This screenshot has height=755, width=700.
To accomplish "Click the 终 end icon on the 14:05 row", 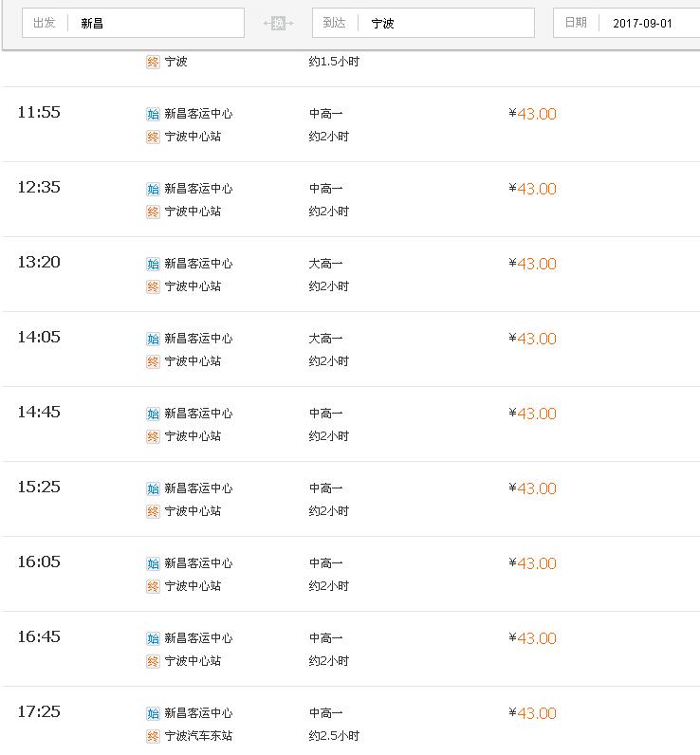I will (153, 361).
